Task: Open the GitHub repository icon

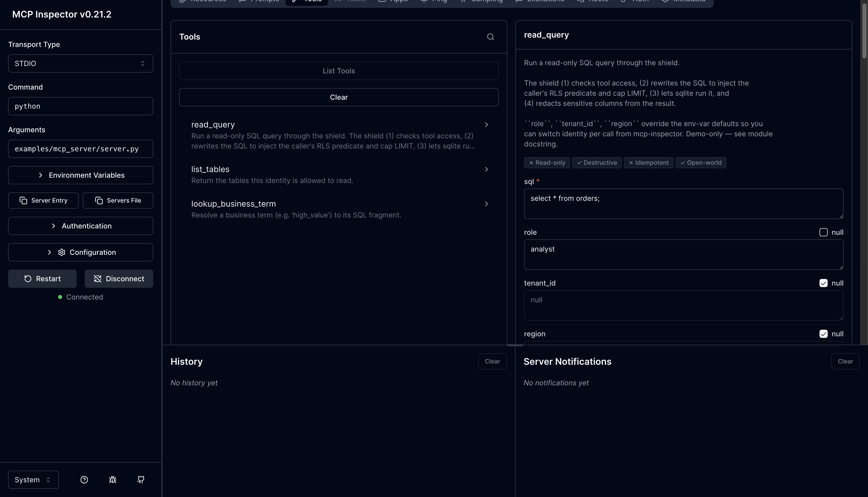Action: 141,479
